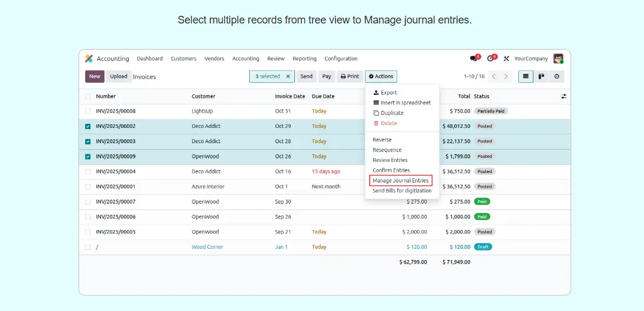The height and width of the screenshot is (311, 644).
Task: Open the activities clock icon
Action: [x=491, y=59]
